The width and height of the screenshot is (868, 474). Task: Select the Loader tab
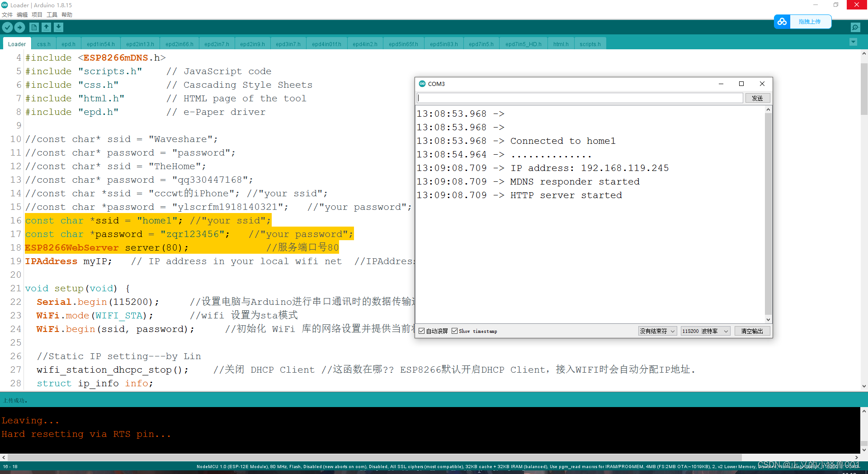point(17,43)
